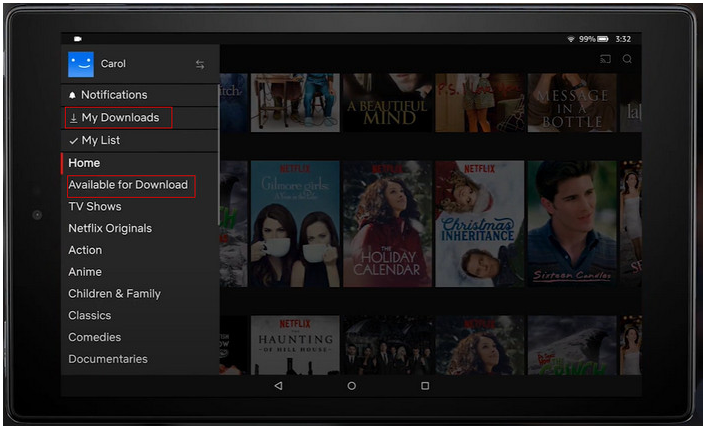Image resolution: width=706 pixels, height=429 pixels.
Task: Tap the Gilmore Girls poster
Action: click(295, 224)
